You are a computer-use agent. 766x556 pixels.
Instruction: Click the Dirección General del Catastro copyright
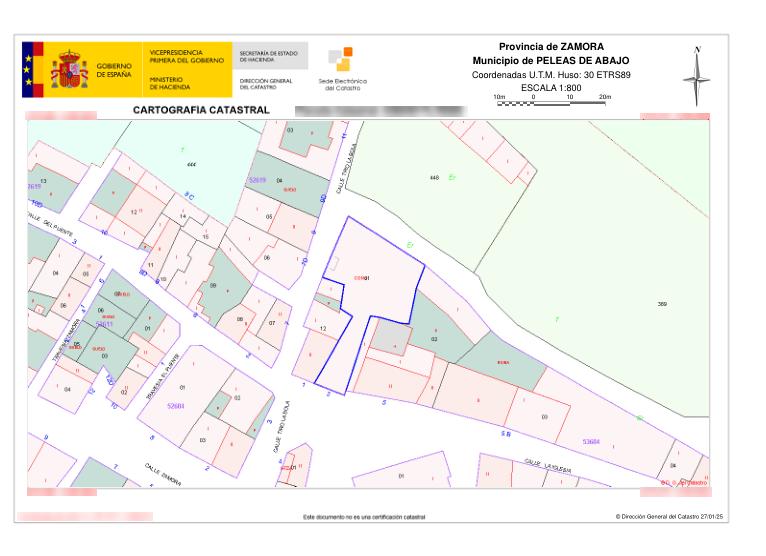coord(669,517)
